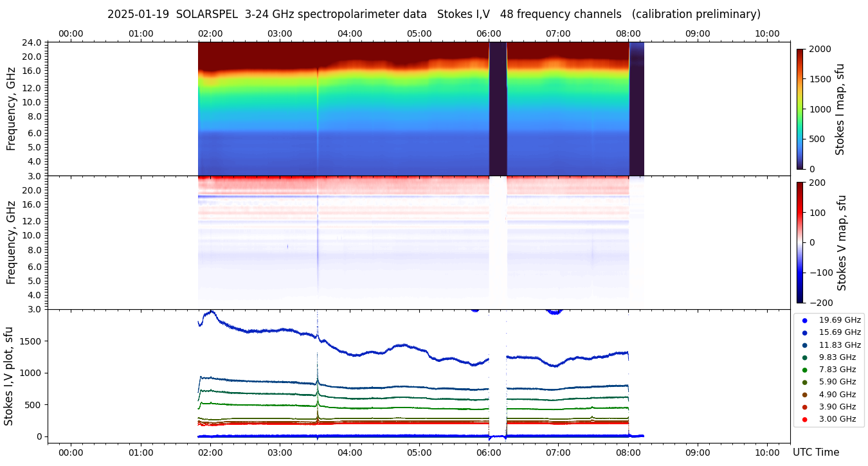Click the 4.90 GHz legend dot
The height and width of the screenshot is (466, 868).
tap(804, 395)
